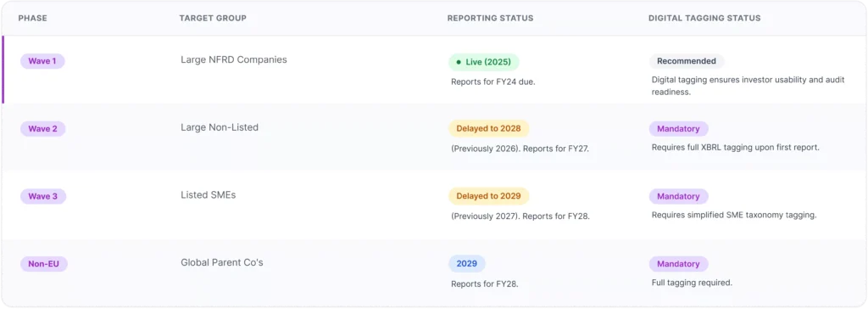Click the Recommended tagging badge
This screenshot has height=309, width=868.
687,61
